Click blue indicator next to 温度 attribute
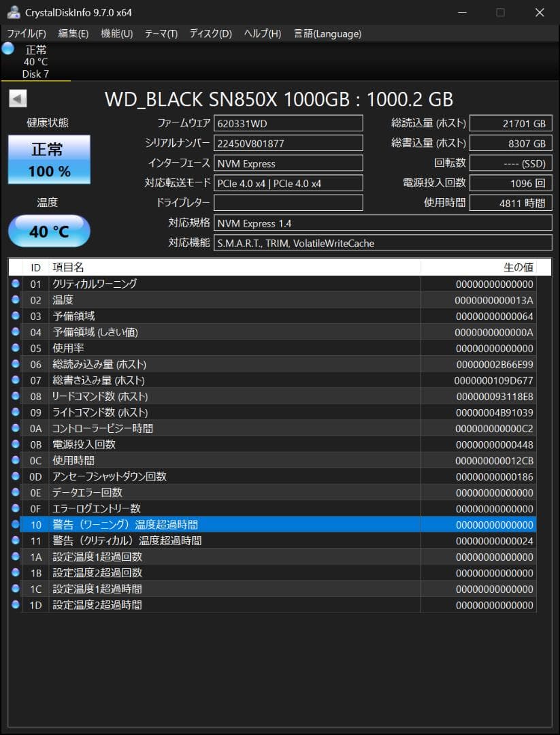 (x=15, y=300)
